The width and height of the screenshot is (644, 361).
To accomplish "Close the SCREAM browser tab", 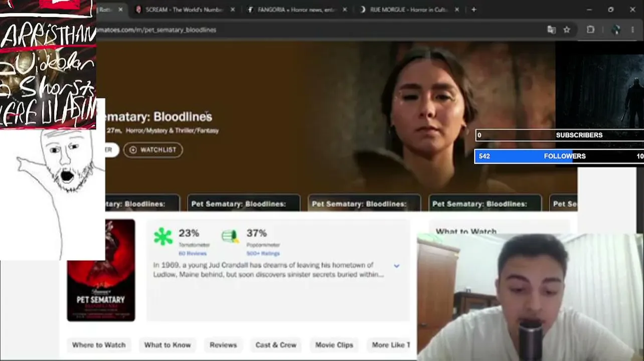I will coord(232,10).
